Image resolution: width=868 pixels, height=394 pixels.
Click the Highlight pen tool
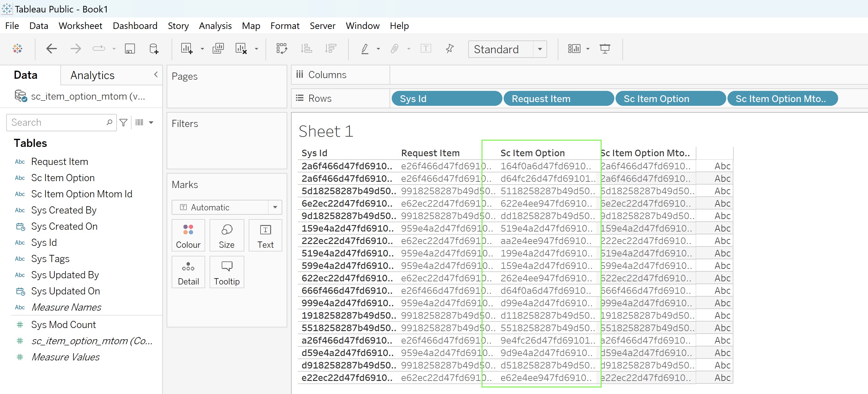[x=365, y=49]
